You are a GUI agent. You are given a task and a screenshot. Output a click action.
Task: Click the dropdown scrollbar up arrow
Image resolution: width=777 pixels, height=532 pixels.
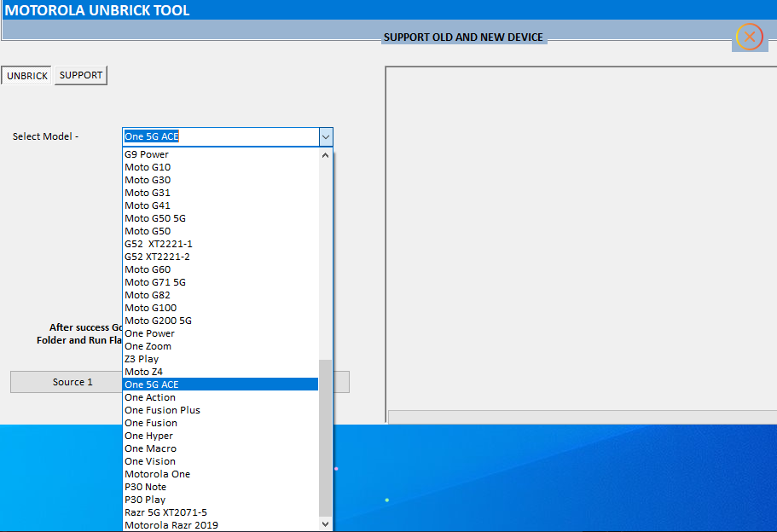(x=326, y=155)
